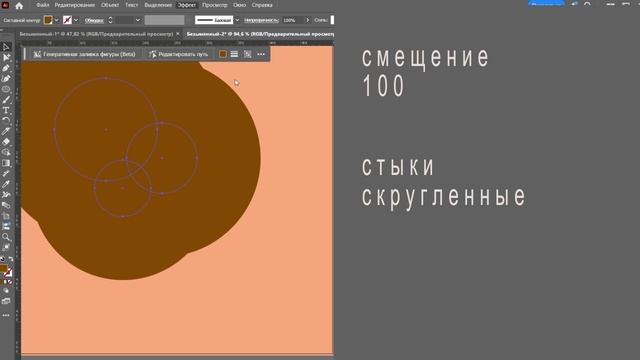Click the Стиль graphic style swatch
Screen dimensions: 640x360
click(332, 20)
